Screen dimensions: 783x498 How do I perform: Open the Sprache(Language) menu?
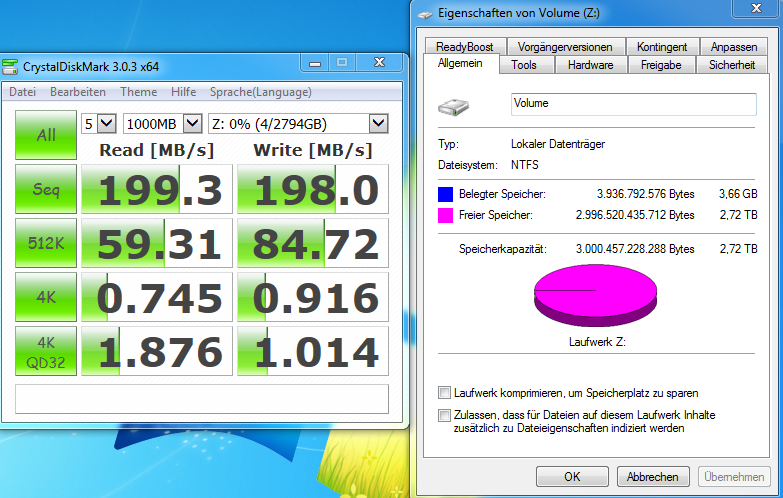point(261,92)
